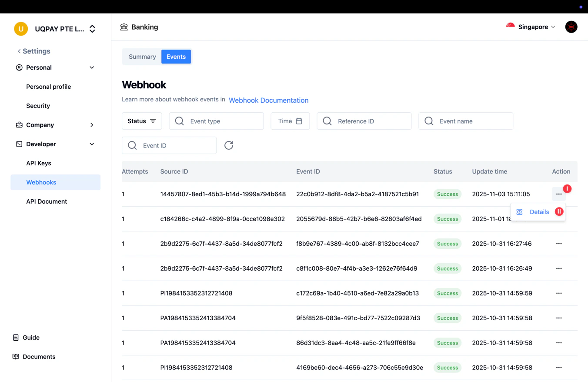The width and height of the screenshot is (588, 382).
Task: Click the Guide icon at bottom of sidebar
Action: click(15, 337)
